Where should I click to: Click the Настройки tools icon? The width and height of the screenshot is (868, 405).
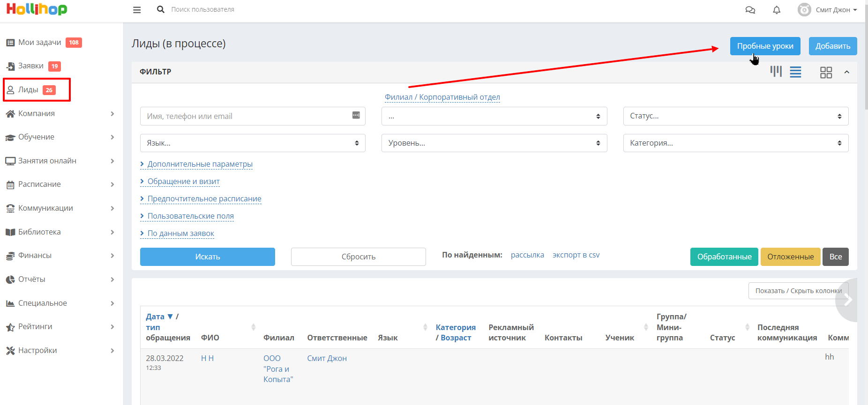click(10, 351)
